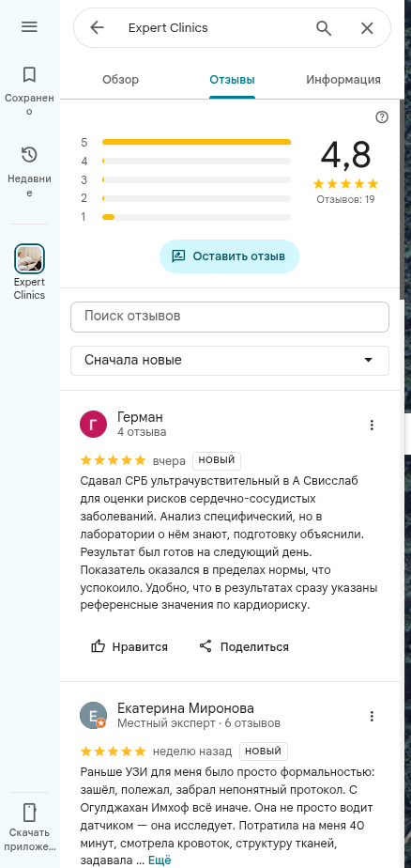The height and width of the screenshot is (868, 411).
Task: Open the hamburger main menu
Action: pos(29,26)
